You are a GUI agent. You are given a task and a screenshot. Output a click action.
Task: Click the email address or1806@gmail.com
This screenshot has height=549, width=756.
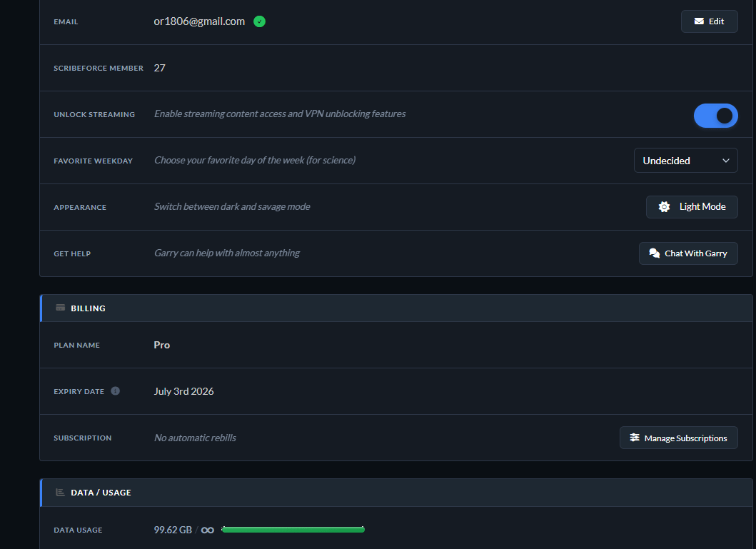199,21
